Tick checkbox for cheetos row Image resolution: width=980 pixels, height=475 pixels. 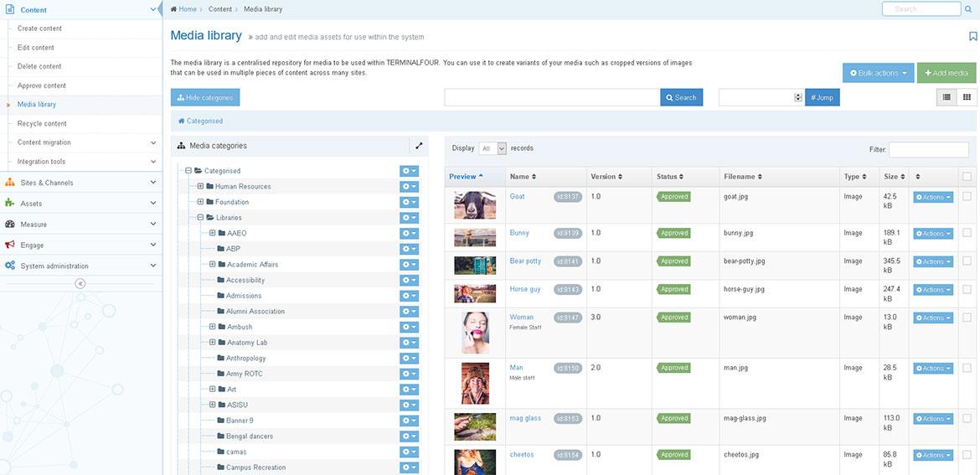967,455
